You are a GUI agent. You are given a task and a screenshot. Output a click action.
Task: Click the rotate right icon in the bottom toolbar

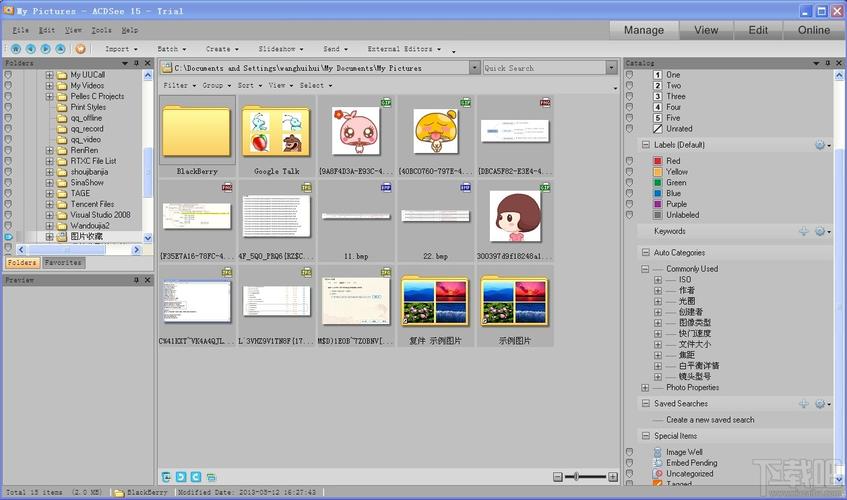coord(196,477)
